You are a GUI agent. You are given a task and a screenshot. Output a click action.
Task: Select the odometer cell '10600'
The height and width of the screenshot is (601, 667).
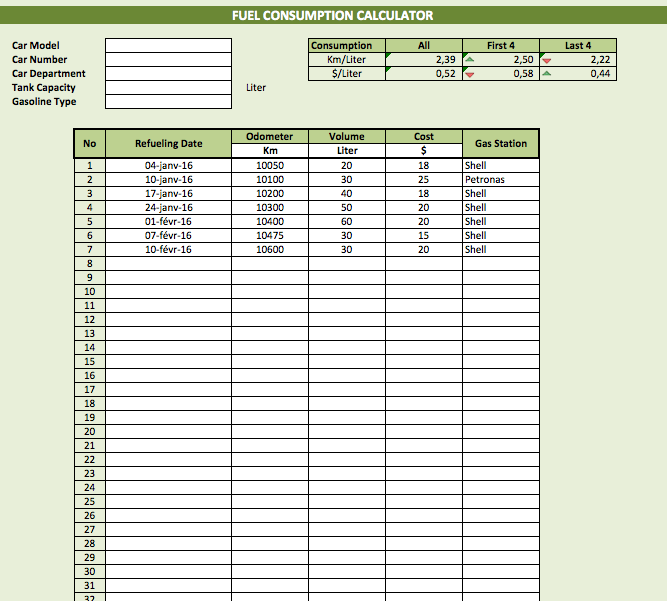click(x=270, y=250)
